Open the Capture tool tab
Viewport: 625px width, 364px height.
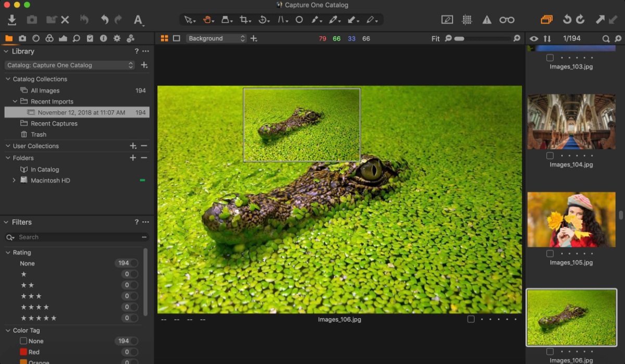click(x=22, y=39)
